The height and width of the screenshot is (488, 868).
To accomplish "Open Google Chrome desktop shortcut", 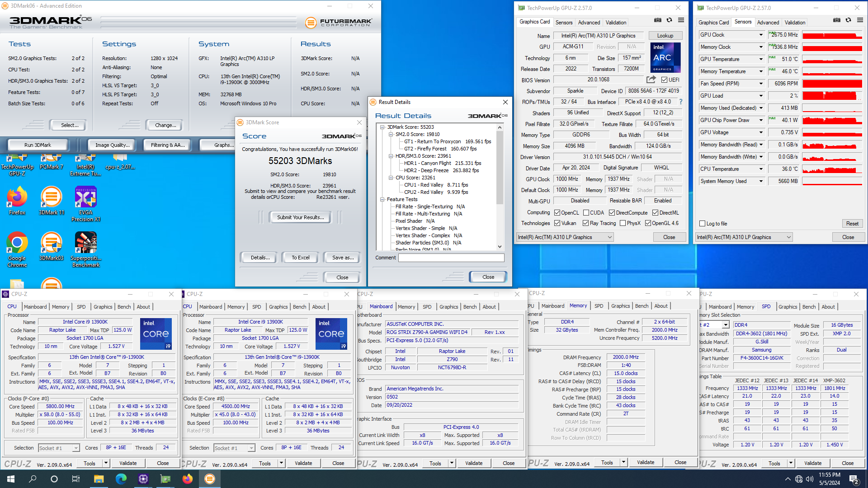I will [x=17, y=250].
